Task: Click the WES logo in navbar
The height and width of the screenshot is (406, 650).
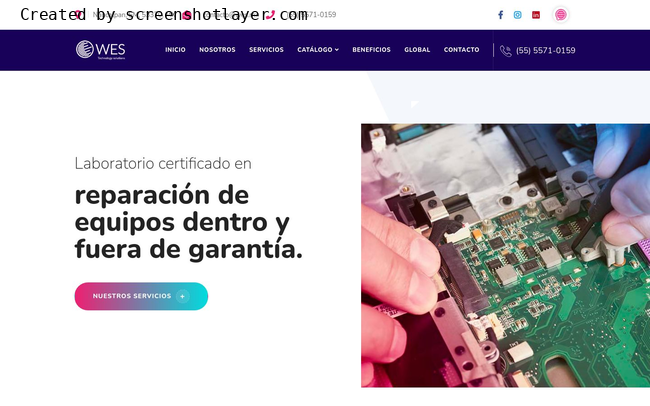Action: [x=101, y=50]
